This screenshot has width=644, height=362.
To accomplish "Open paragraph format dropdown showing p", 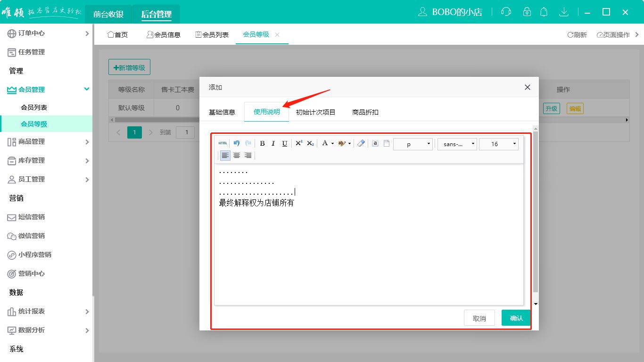I will [x=413, y=144].
